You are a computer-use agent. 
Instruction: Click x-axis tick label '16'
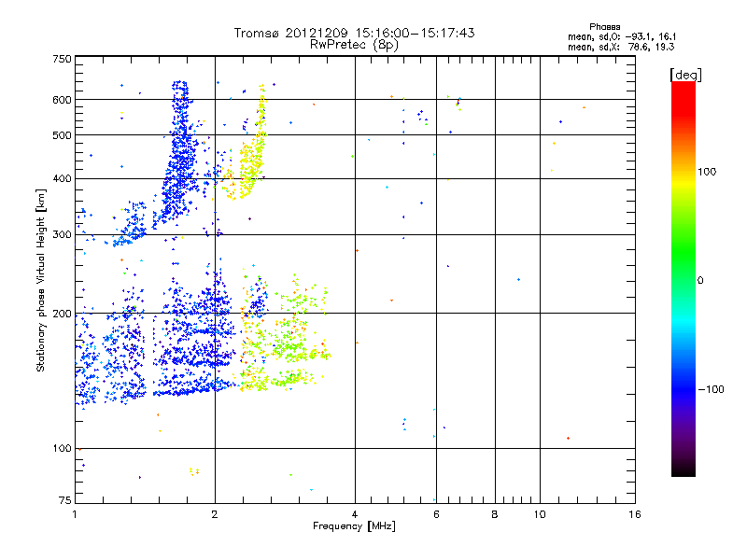(x=635, y=514)
